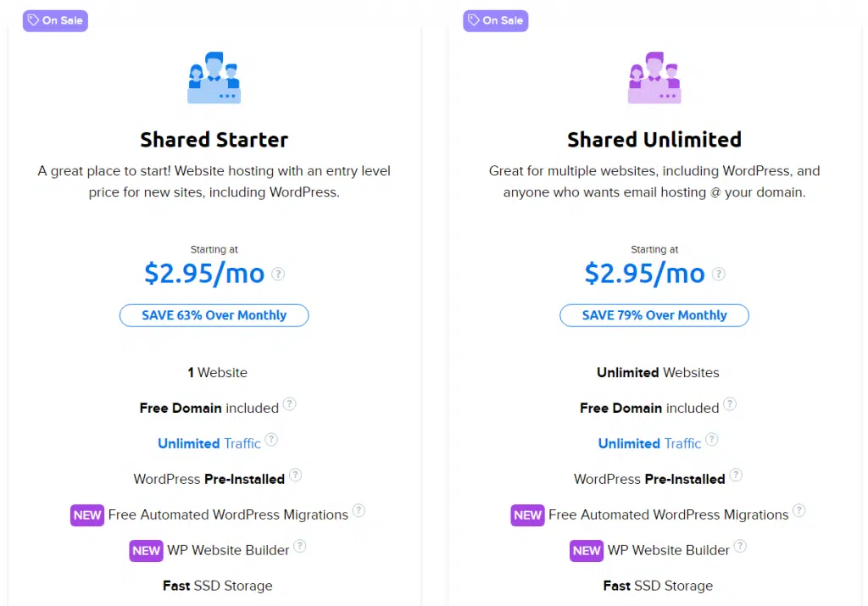Click the Shared Starter people illustration icon

pos(214,77)
